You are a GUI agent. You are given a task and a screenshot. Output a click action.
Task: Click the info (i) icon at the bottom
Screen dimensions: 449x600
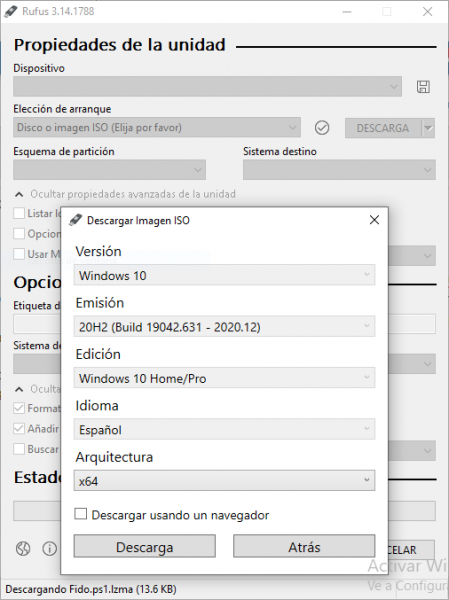pyautogui.click(x=49, y=549)
